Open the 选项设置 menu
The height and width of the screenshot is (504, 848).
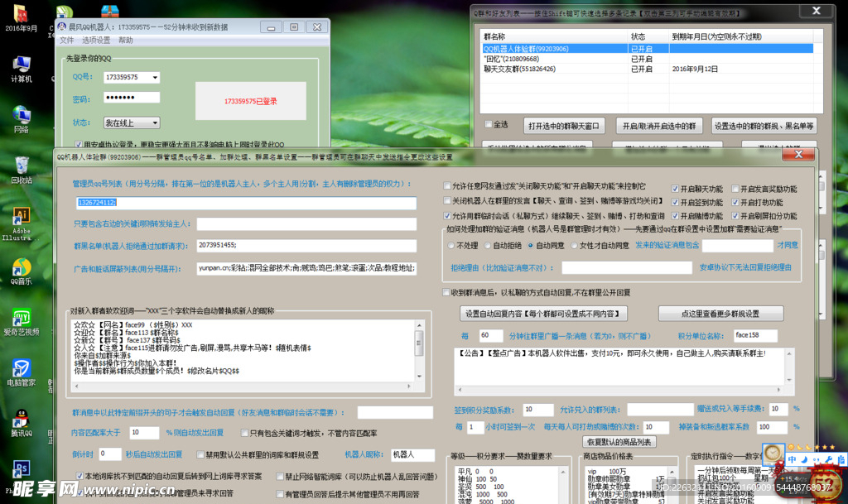pos(96,40)
